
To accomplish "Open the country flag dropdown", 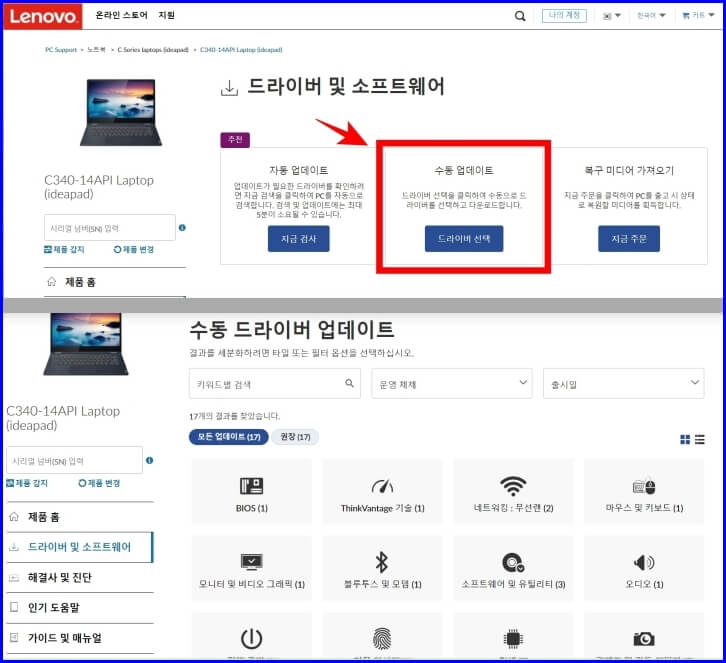I will pyautogui.click(x=611, y=16).
